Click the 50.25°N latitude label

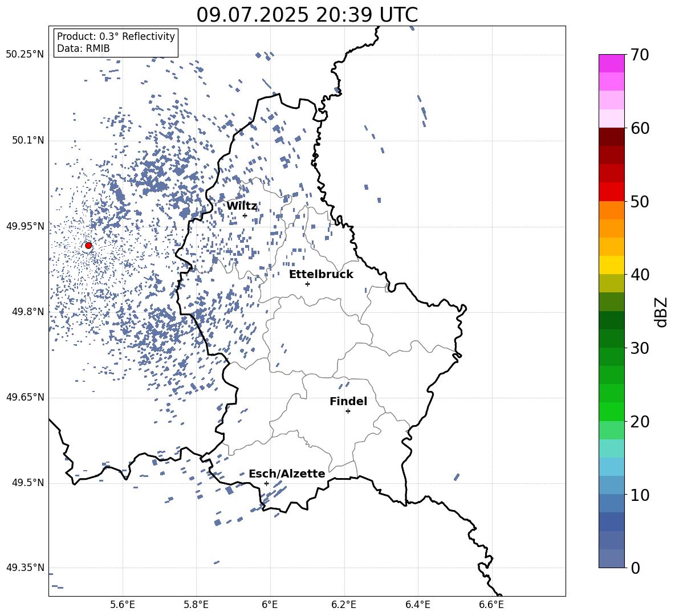[25, 55]
